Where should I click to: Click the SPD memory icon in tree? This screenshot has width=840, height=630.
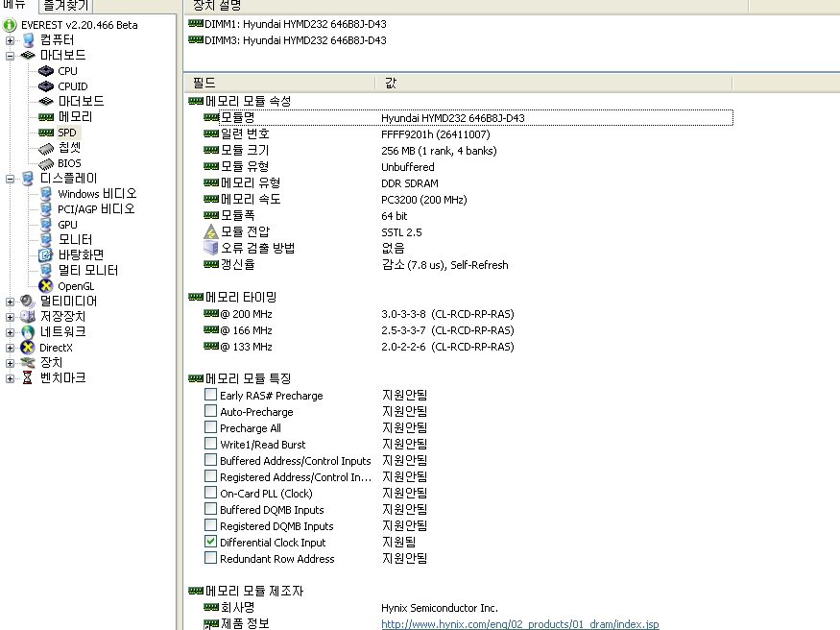click(x=46, y=133)
